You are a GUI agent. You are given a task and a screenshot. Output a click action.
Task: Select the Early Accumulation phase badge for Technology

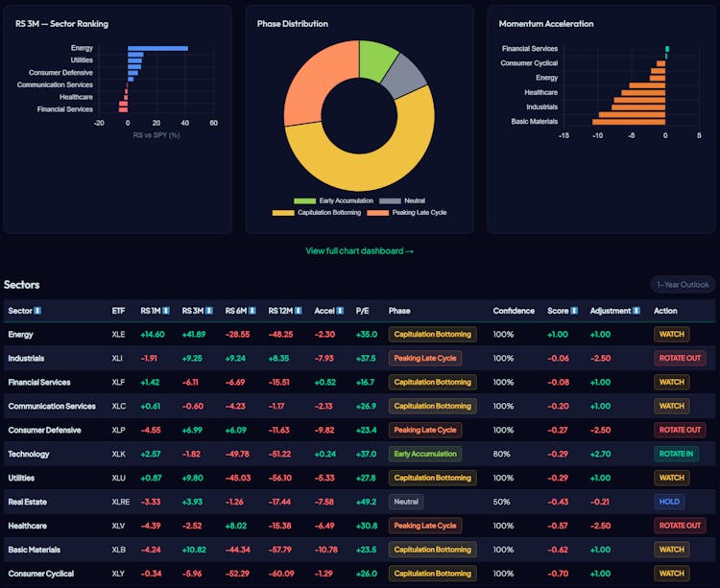pos(424,454)
